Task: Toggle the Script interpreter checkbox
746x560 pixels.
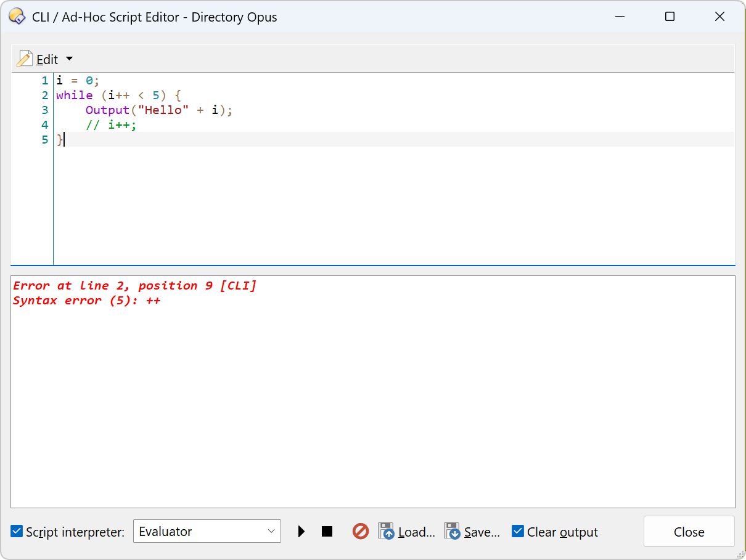Action: 17,532
